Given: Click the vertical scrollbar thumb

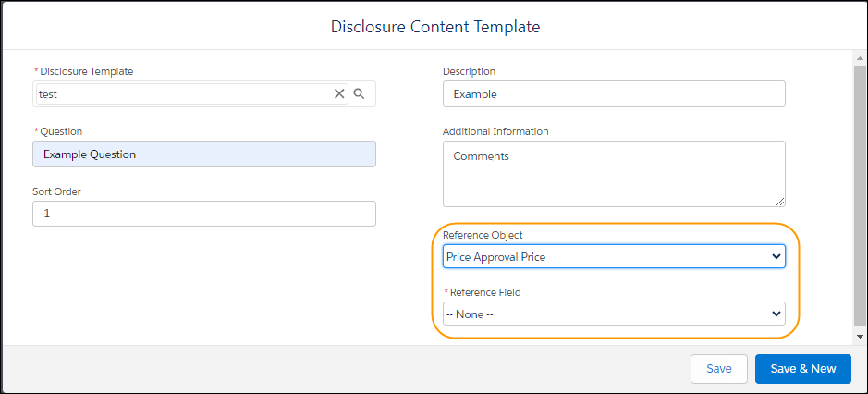Looking at the screenshot, I should click(x=860, y=194).
